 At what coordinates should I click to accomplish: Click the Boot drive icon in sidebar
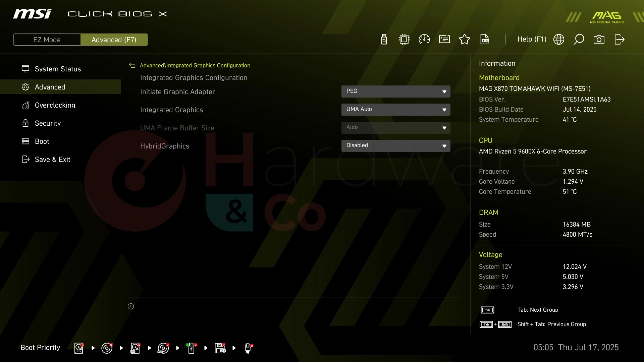25,141
